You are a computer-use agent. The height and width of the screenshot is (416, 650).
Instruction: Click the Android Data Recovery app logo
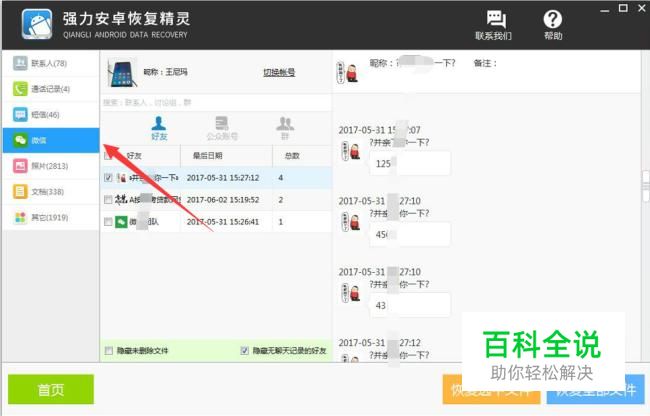[x=37, y=24]
